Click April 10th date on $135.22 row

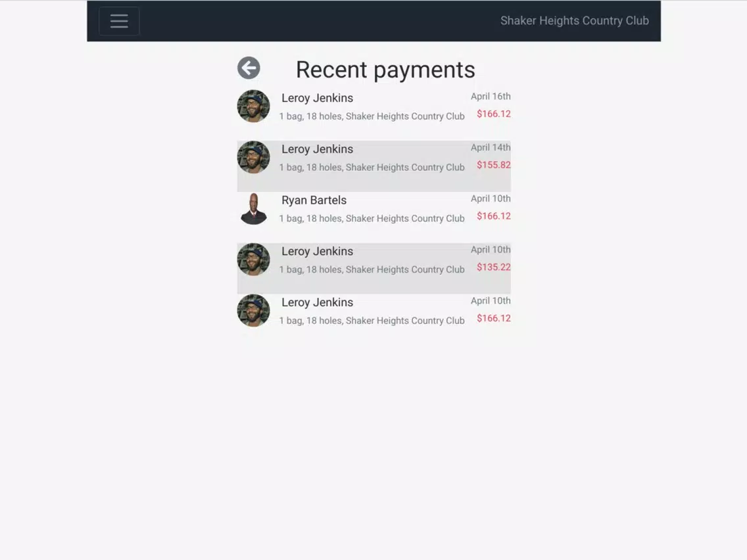coord(491,250)
